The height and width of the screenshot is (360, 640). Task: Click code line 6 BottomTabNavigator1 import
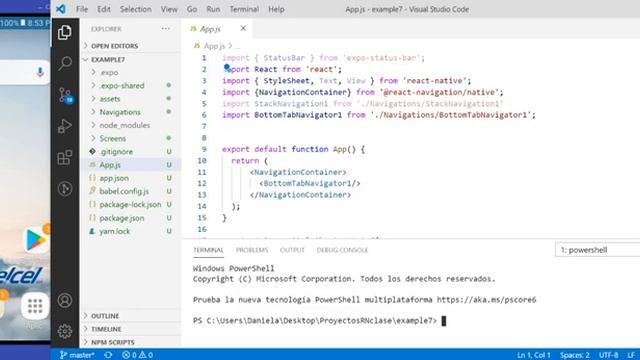(x=378, y=115)
